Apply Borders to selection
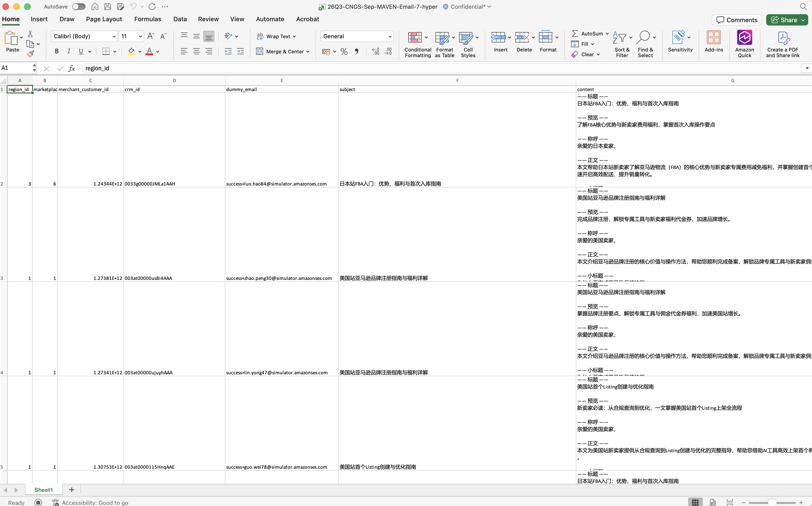Image resolution: width=812 pixels, height=506 pixels. (106, 51)
